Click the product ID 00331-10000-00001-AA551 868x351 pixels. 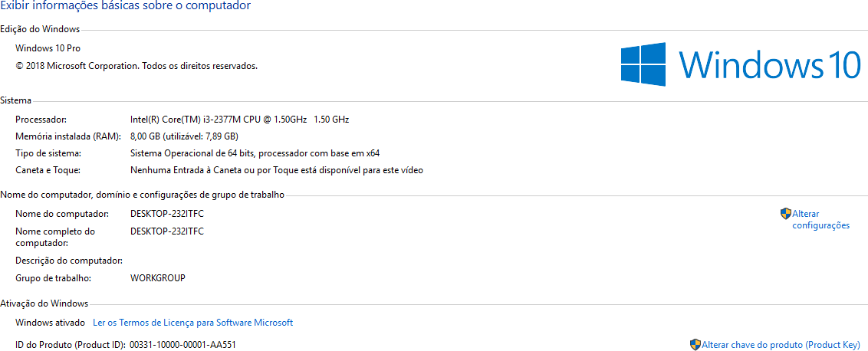(182, 344)
